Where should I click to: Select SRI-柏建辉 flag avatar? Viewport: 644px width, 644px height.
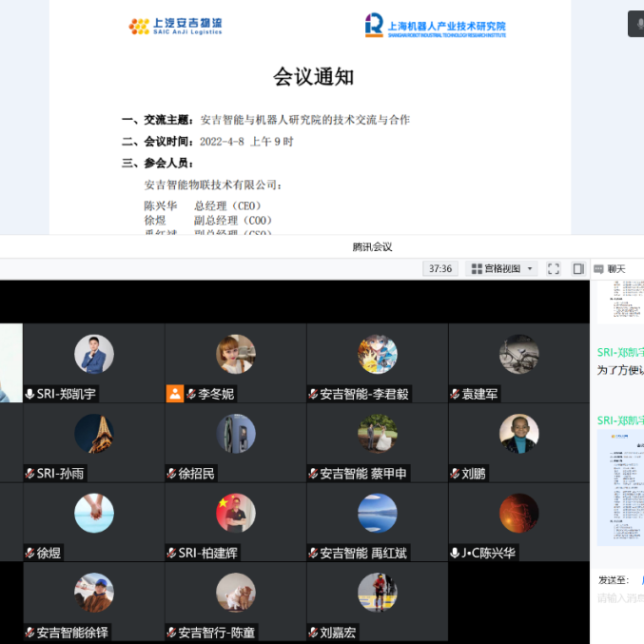point(236,513)
